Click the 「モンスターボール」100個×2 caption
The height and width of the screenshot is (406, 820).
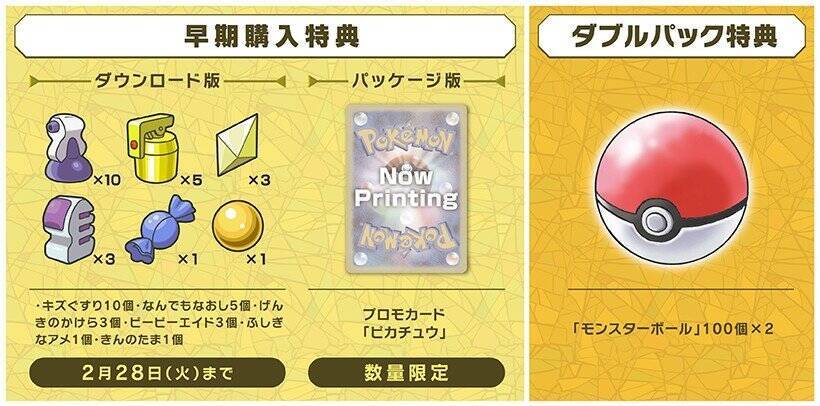(x=673, y=330)
